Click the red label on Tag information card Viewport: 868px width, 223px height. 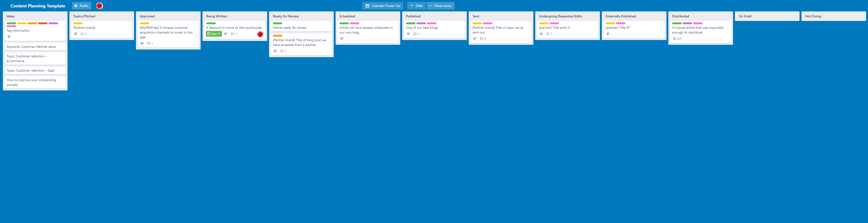[43, 23]
